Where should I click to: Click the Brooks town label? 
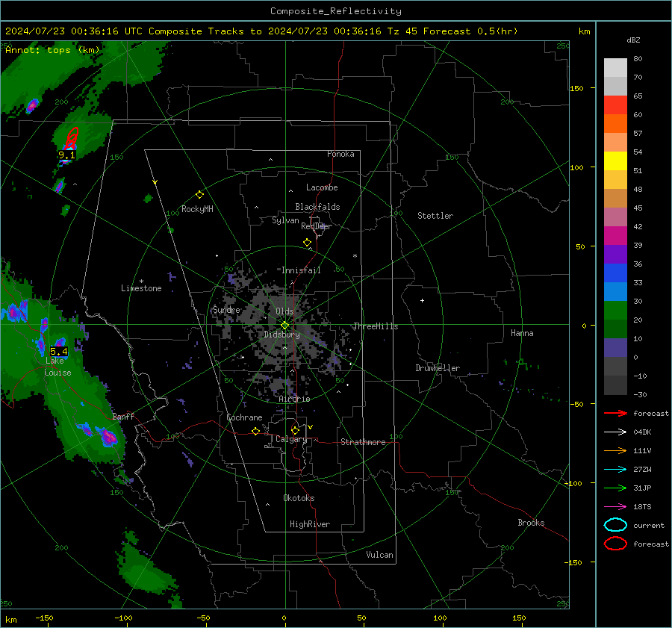coord(531,523)
